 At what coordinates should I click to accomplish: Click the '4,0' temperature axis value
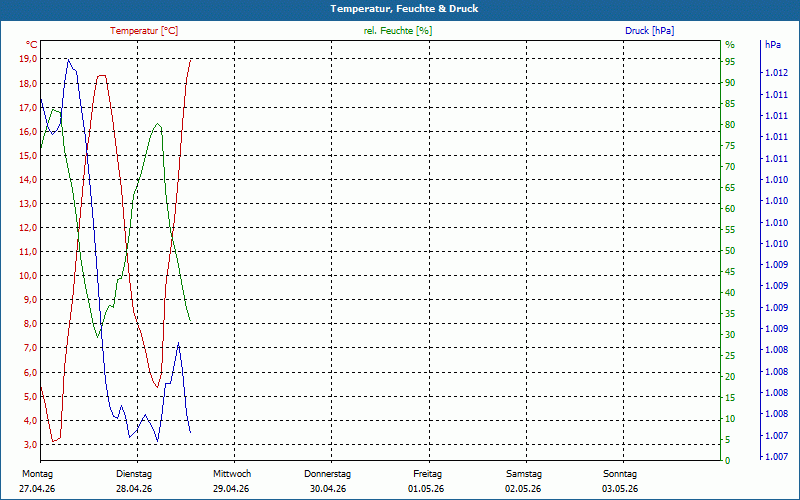(30, 421)
